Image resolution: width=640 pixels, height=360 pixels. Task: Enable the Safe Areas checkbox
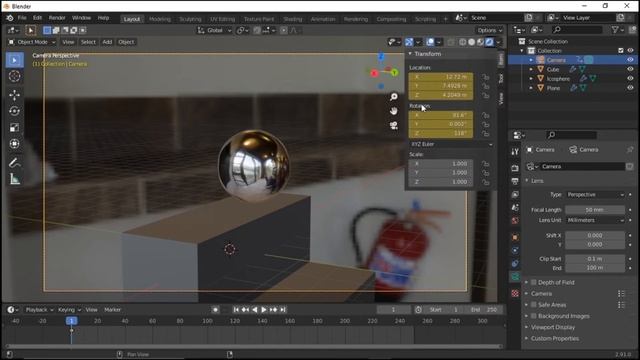click(x=533, y=305)
